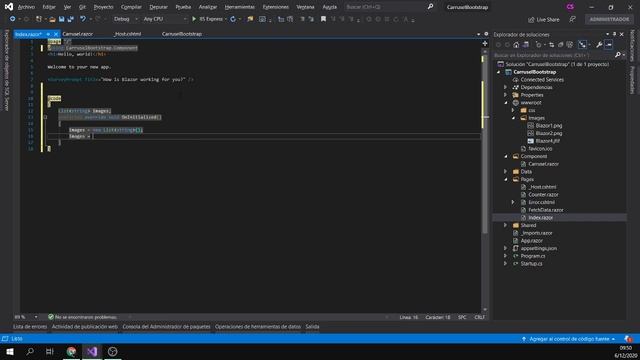Select FetchData.razor in Solution Explorer
Image resolution: width=640 pixels, height=360 pixels.
point(545,210)
